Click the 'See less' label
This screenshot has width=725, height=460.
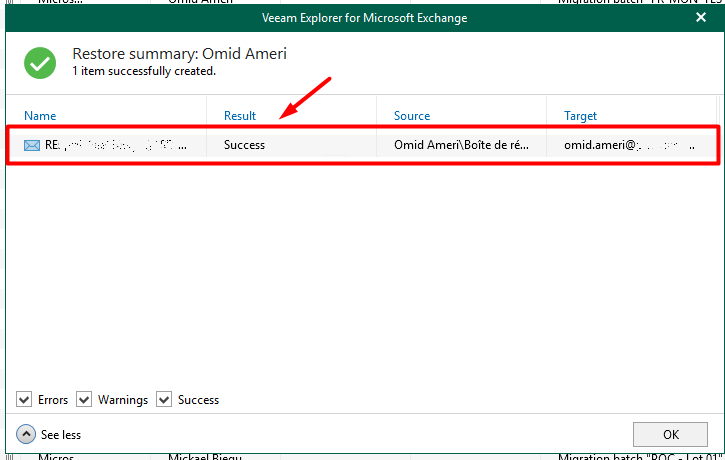tap(61, 435)
